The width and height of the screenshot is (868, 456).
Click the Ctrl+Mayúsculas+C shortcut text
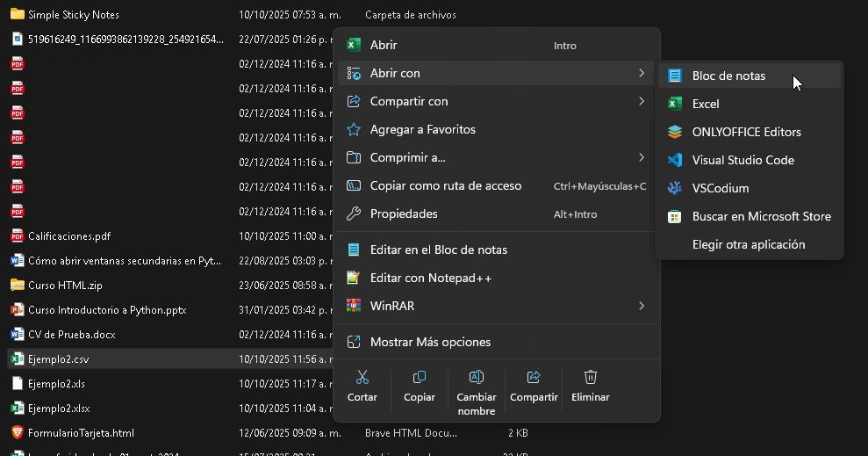point(599,186)
